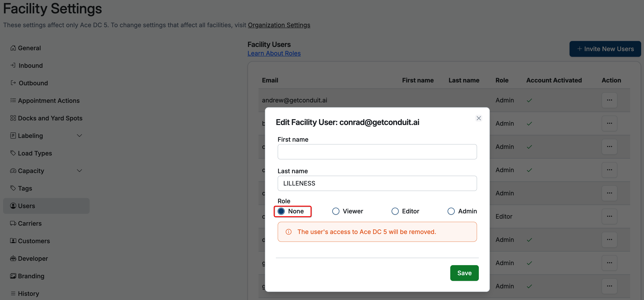
Task: Click the General home icon in the sidebar
Action: click(13, 48)
